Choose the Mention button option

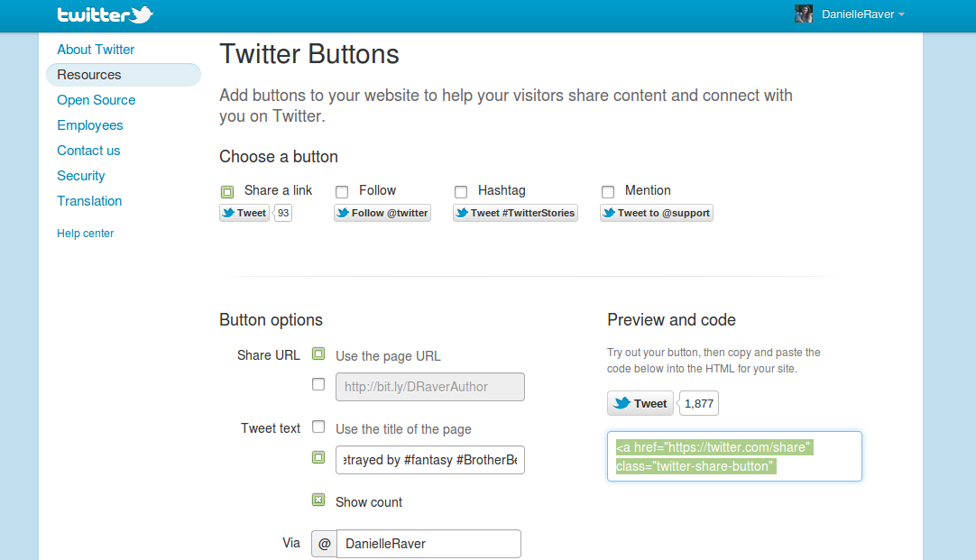(x=607, y=192)
